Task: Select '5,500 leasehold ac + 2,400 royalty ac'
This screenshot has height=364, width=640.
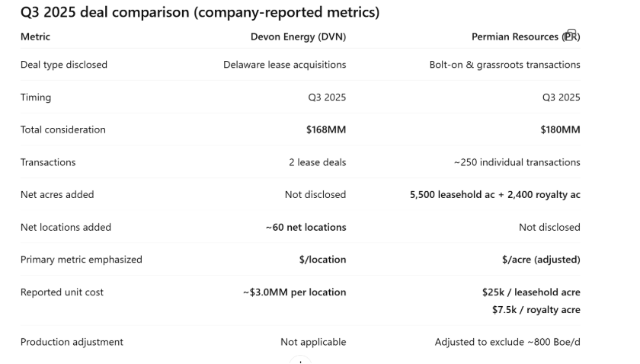Action: pos(495,195)
